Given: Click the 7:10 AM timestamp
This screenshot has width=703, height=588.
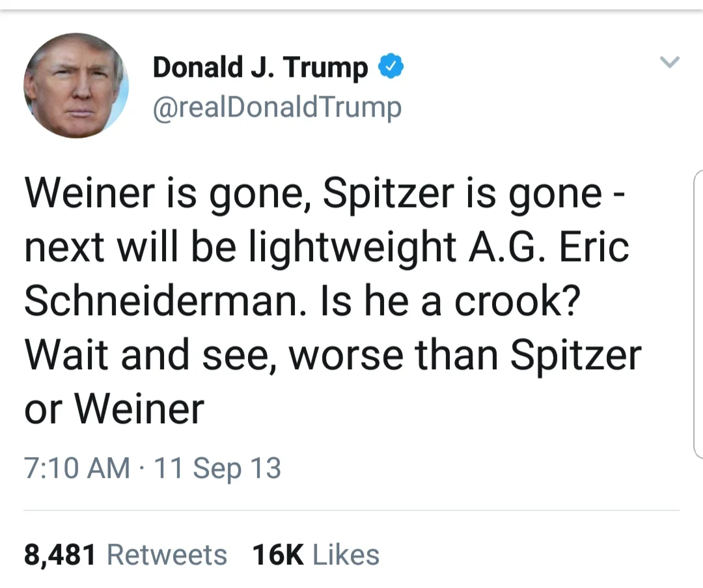Looking at the screenshot, I should coord(77,468).
